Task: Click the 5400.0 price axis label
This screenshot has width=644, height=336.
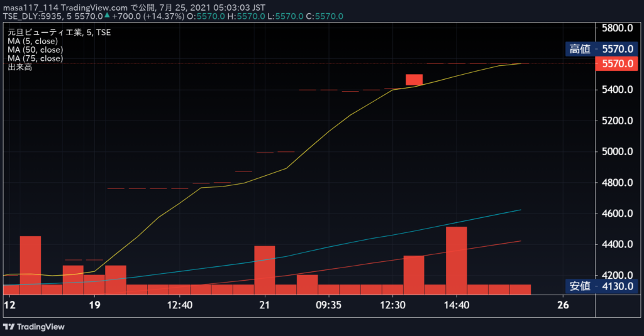Action: click(617, 89)
